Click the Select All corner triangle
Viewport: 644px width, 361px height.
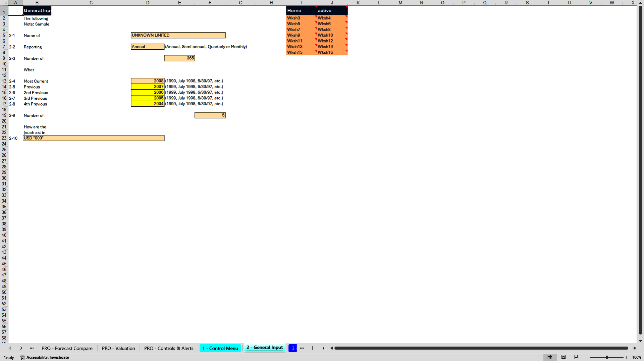(x=4, y=3)
